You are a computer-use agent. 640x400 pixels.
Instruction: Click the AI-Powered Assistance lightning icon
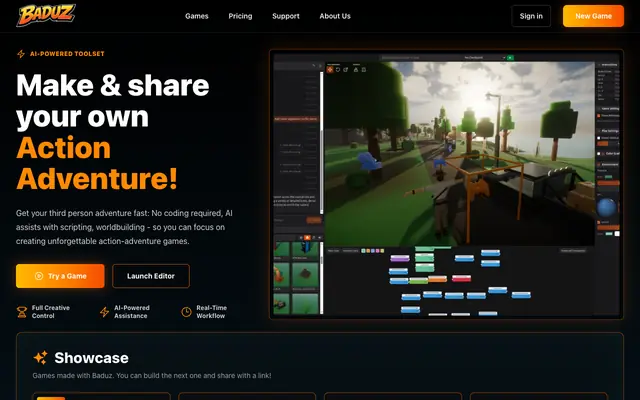coord(104,312)
